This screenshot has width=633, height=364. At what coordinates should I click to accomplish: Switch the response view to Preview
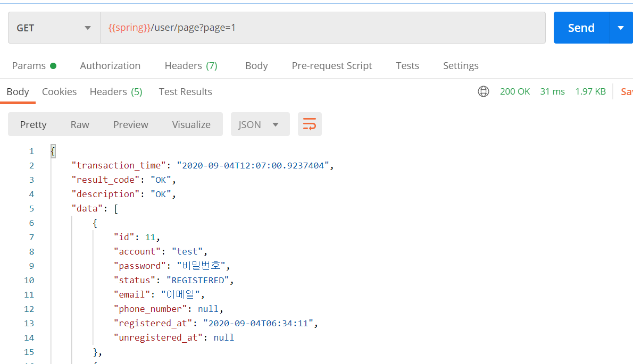[x=131, y=124]
